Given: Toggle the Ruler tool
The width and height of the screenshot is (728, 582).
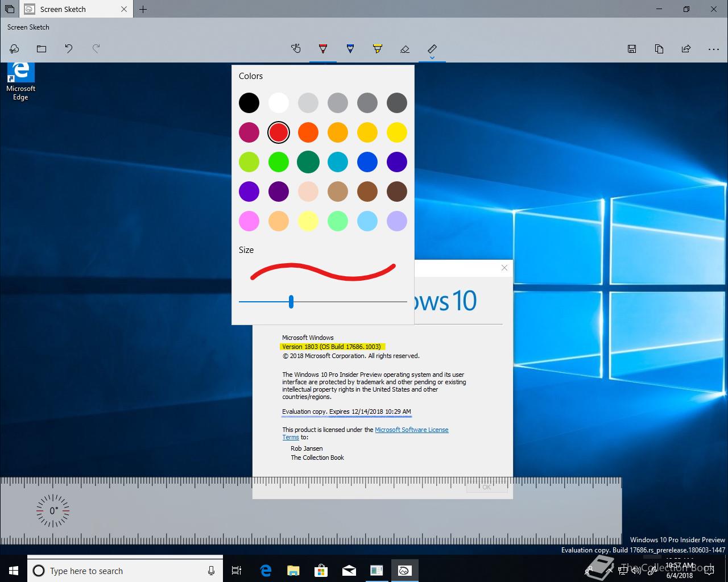Looking at the screenshot, I should pos(432,48).
